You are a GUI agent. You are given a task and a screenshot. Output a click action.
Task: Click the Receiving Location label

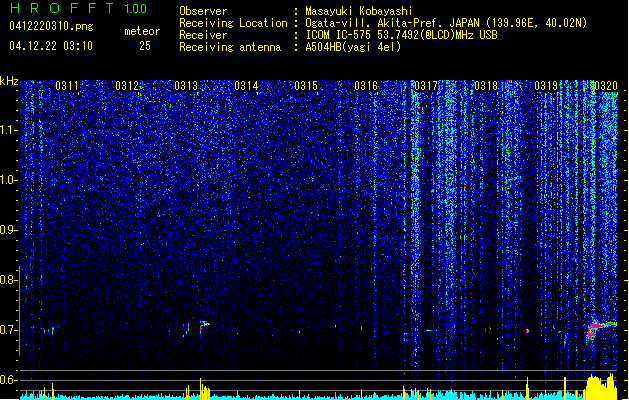pyautogui.click(x=233, y=23)
